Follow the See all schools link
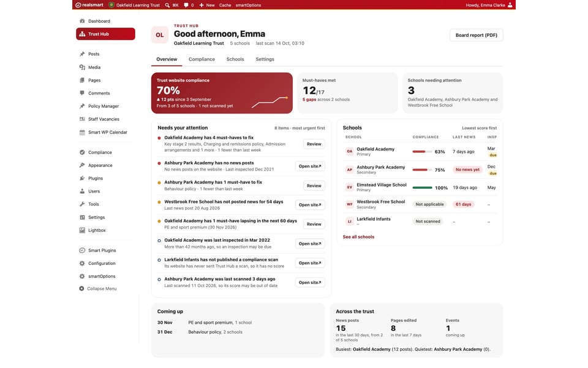The width and height of the screenshot is (588, 368). click(x=358, y=237)
